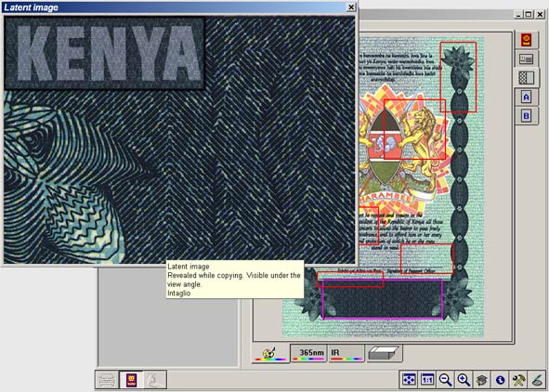
Task: Switch to the page B tab
Action: coord(526,116)
